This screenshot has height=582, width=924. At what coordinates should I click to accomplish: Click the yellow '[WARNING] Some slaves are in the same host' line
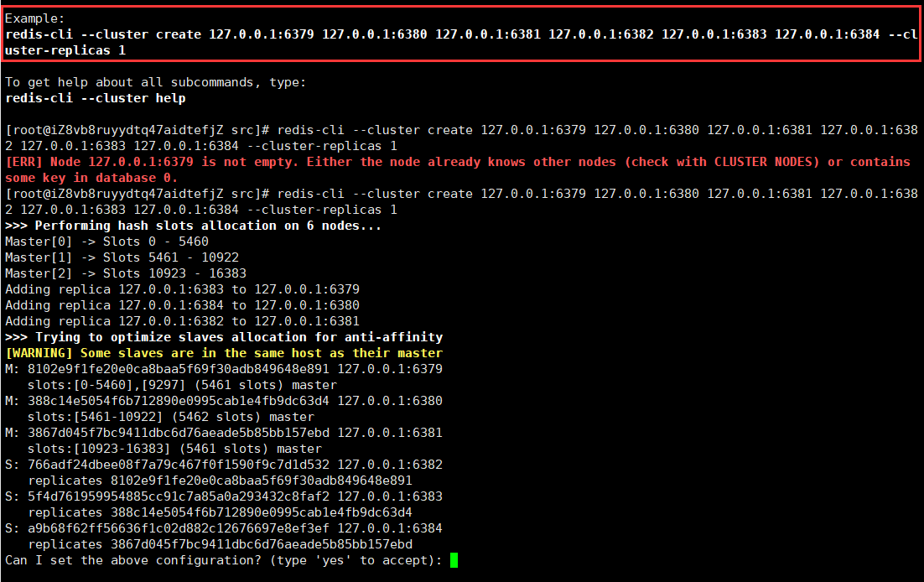point(224,352)
